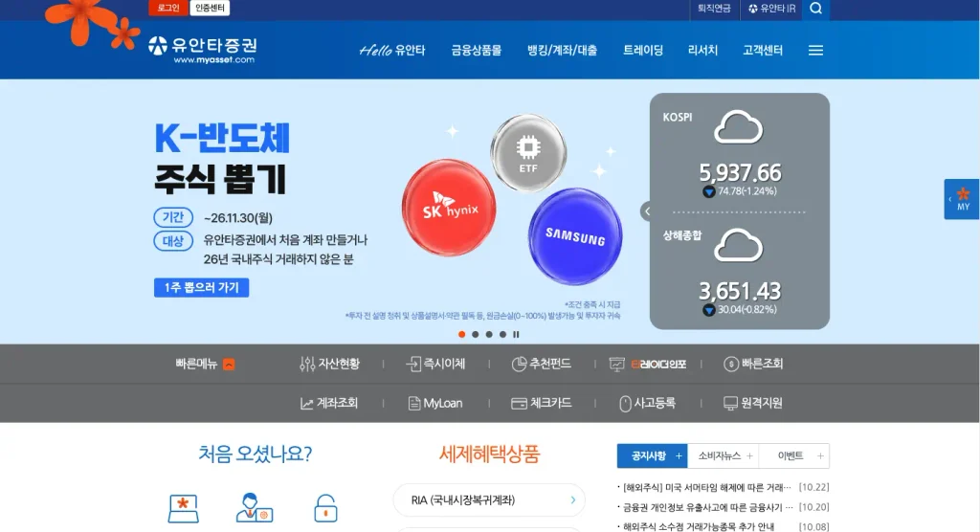Click the laptop icon under 처음 오셨나요
This screenshot has width=980, height=532.
(x=183, y=508)
